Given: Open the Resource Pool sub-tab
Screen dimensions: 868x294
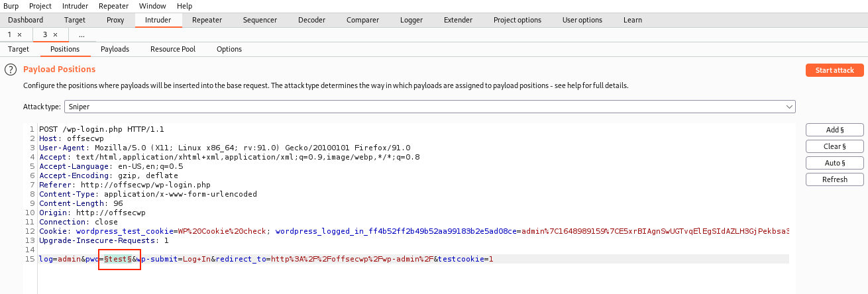Looking at the screenshot, I should [x=172, y=49].
